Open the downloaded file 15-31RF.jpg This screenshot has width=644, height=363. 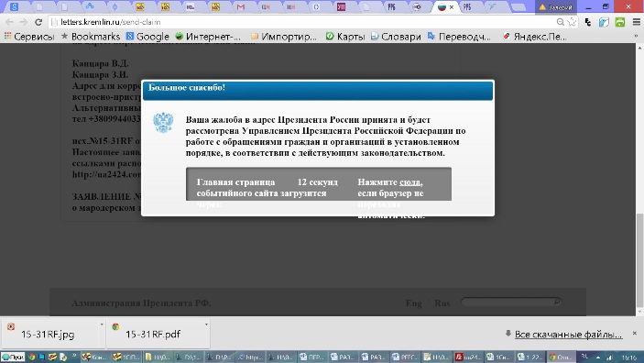[x=48, y=335]
